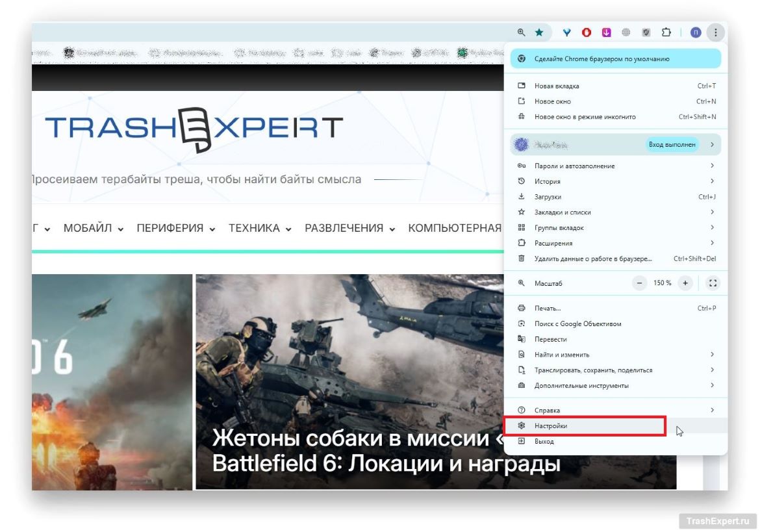Select Новая вкладка menu item
This screenshot has height=532, width=760.
(x=557, y=86)
